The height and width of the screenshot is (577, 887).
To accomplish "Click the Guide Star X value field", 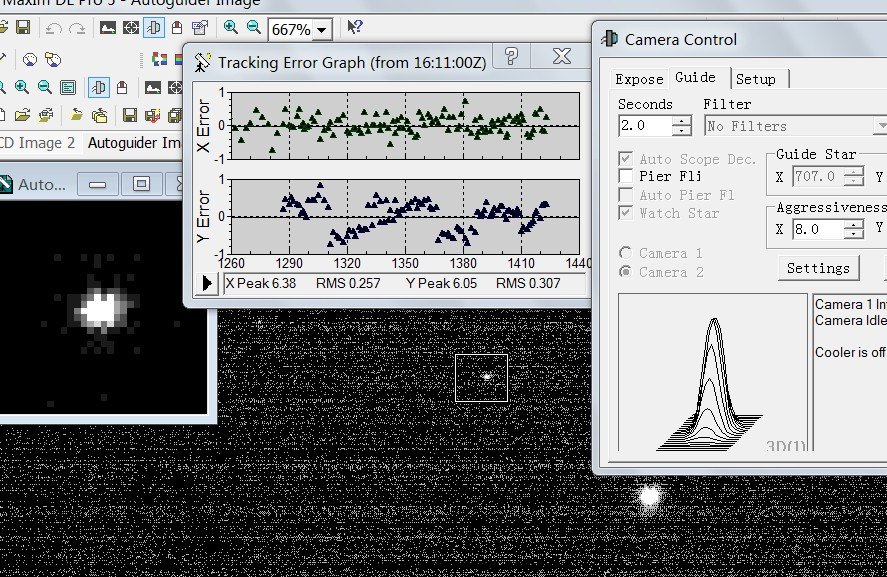I will point(818,176).
